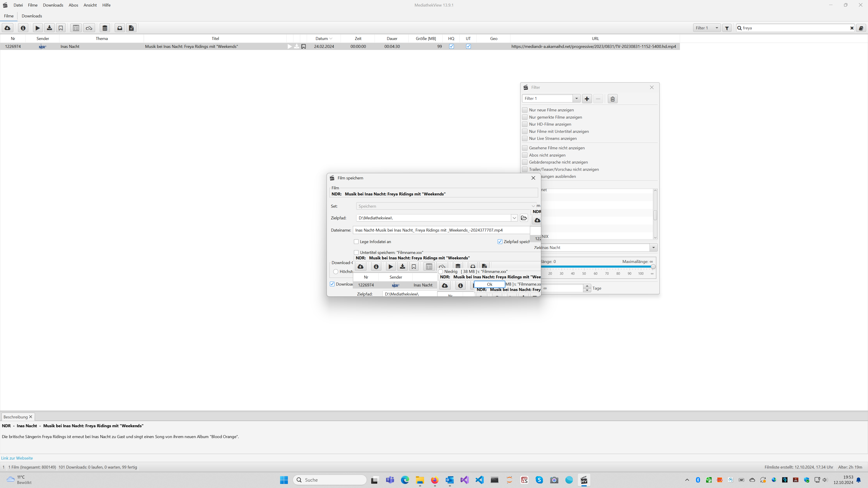Open Skype from taskbar
Screen dimensions: 868x488
[x=539, y=480]
